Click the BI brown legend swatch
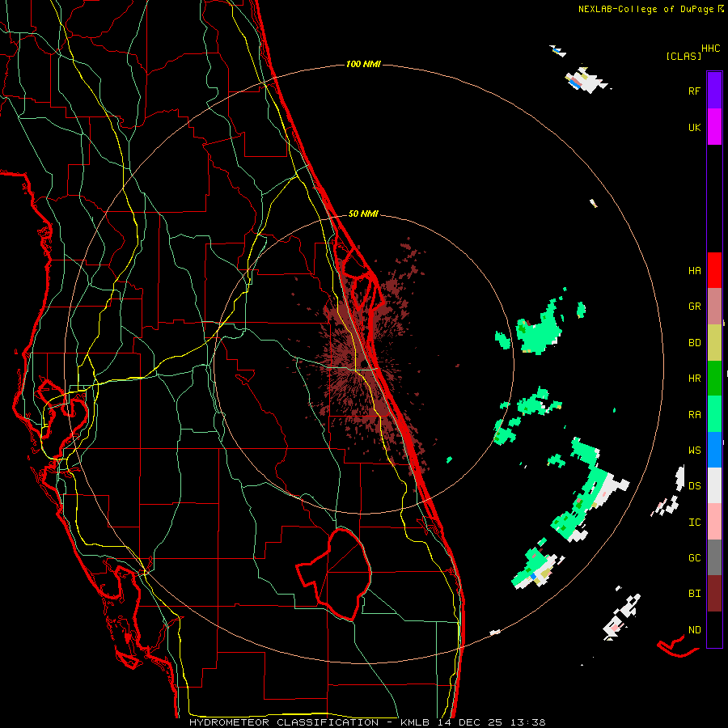Viewport: 728px width, 728px height. pyautogui.click(x=714, y=594)
